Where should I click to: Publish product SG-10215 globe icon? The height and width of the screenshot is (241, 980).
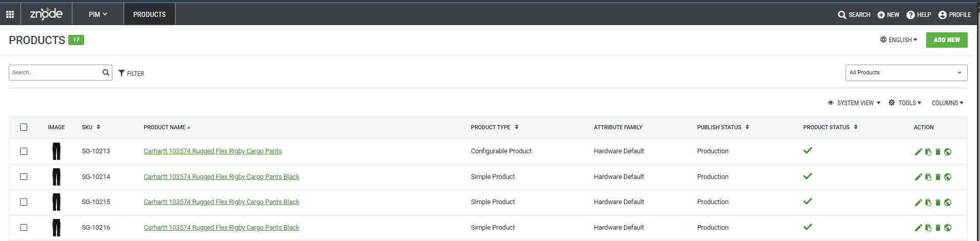948,203
